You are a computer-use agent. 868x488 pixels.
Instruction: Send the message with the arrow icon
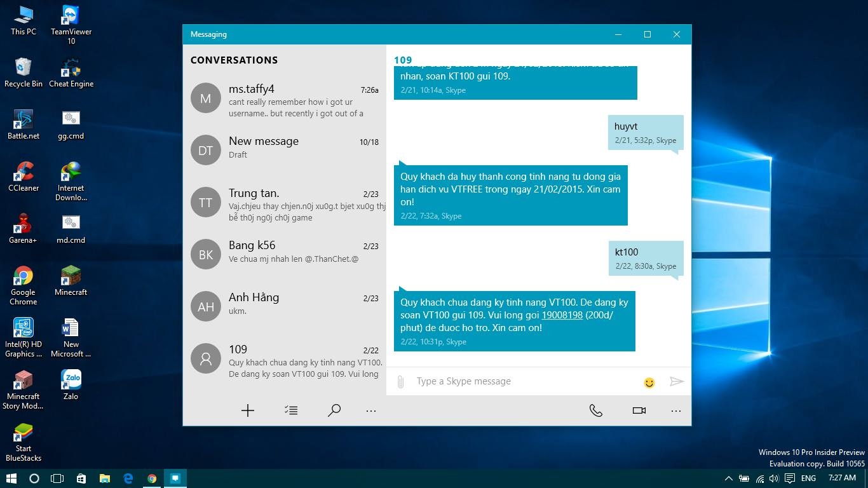pos(677,381)
